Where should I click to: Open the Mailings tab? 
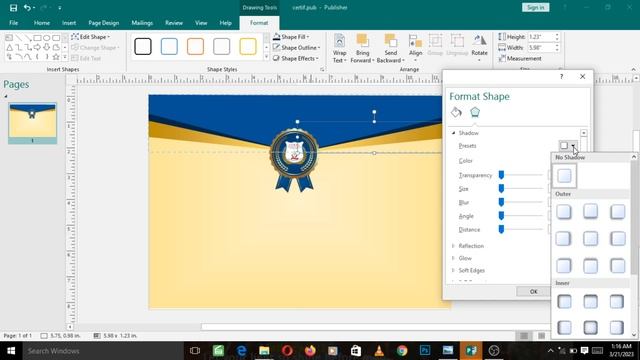(x=142, y=23)
